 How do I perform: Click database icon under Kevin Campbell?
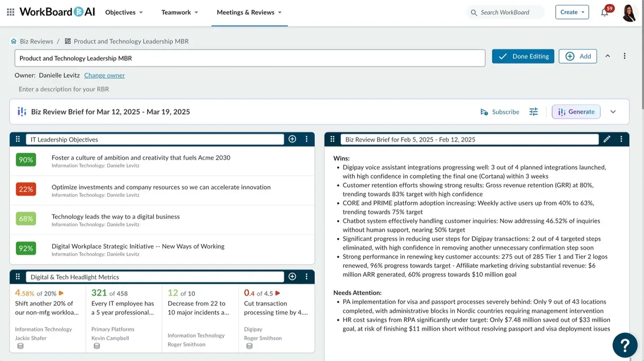point(97,346)
